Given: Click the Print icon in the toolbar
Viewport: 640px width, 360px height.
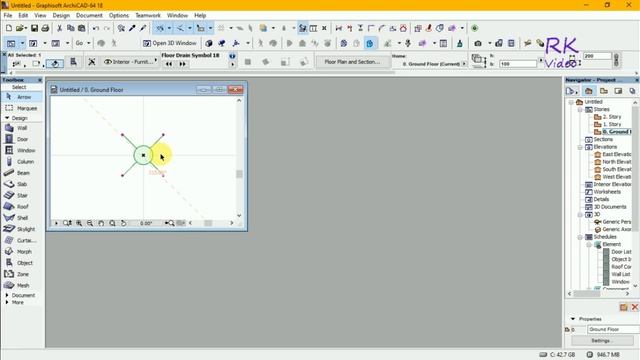Looking at the screenshot, I should [x=45, y=28].
